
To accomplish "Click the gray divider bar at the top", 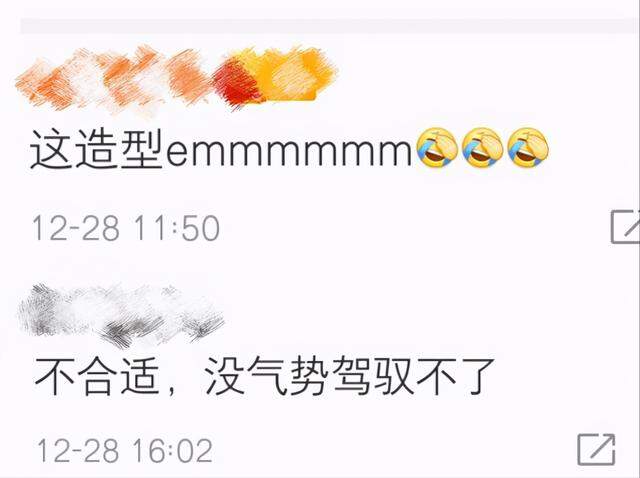I will (x=329, y=25).
